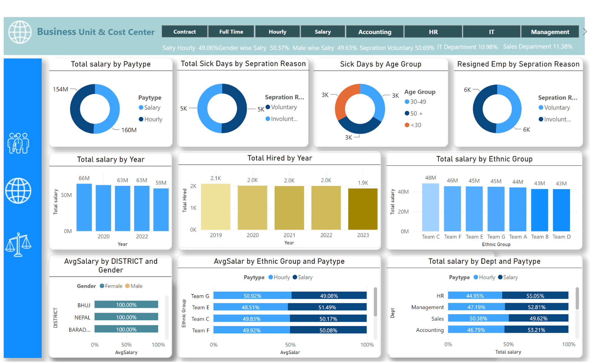Click Salary legend marker in Total salary by Paytype
Screen dimensions: 590x364
(141, 107)
